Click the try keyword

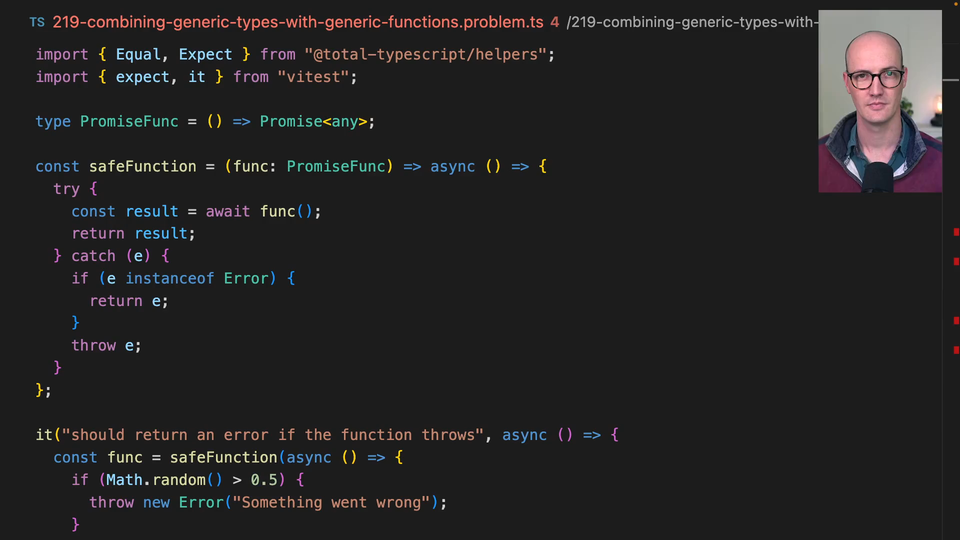point(67,188)
